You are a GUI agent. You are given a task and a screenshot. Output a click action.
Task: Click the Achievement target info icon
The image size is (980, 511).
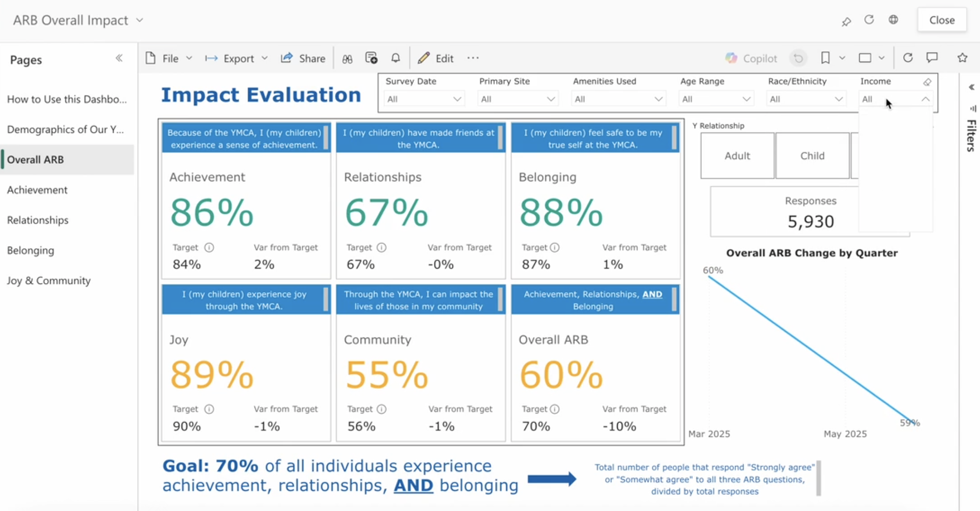pos(209,248)
